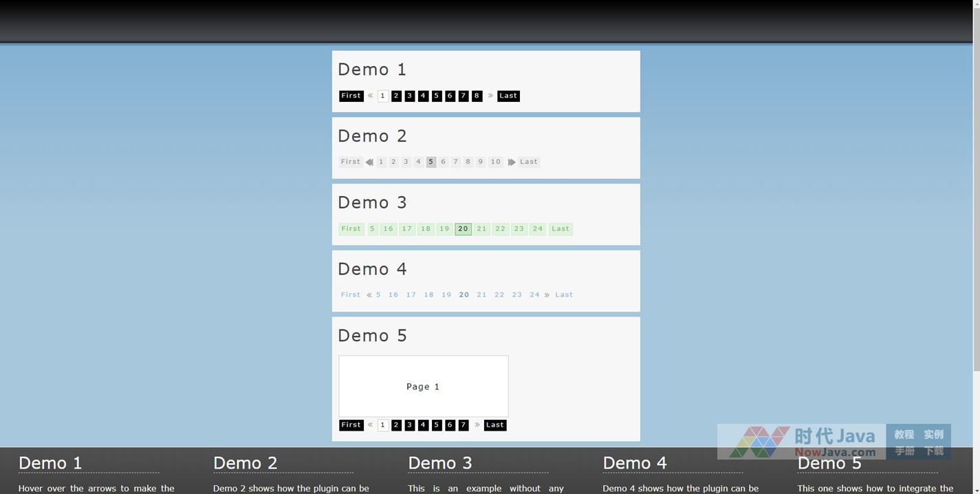Viewport: 980px width, 494px height.
Task: Click Demo 2 right triangle arrow
Action: coord(512,162)
